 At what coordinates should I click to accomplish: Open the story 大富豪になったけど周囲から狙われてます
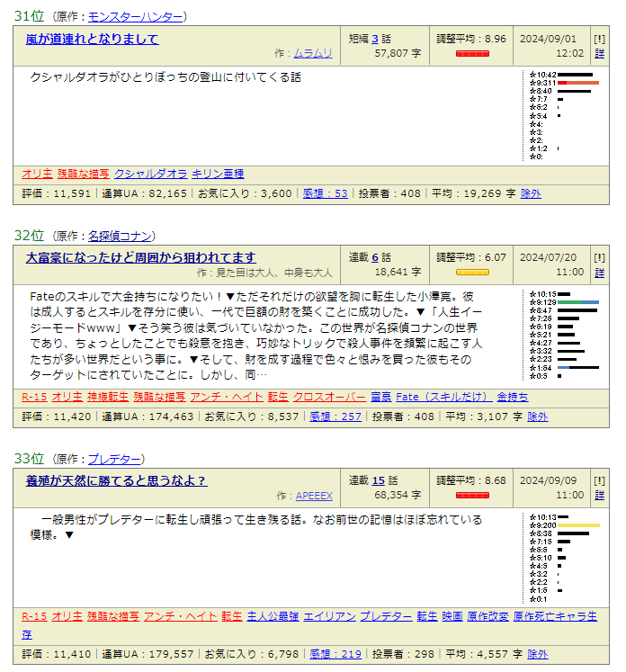point(140,257)
